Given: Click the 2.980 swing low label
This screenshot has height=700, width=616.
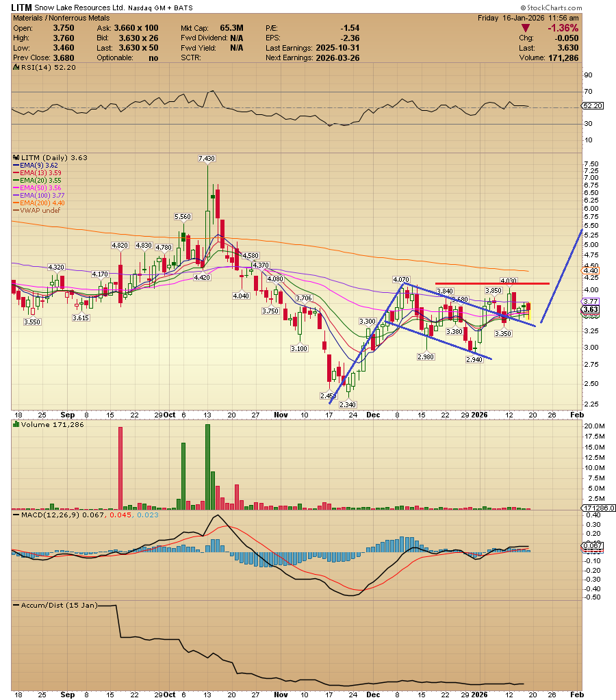Looking at the screenshot, I should (x=426, y=357).
